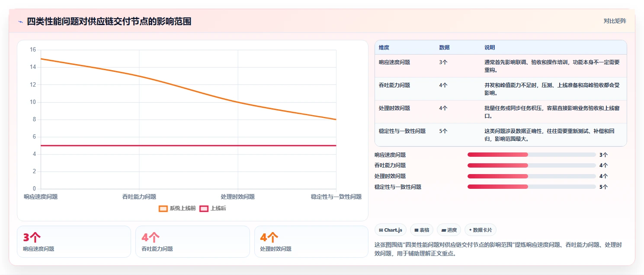Click the 响应速度问题 progress bar
This screenshot has width=644, height=275.
pos(532,155)
